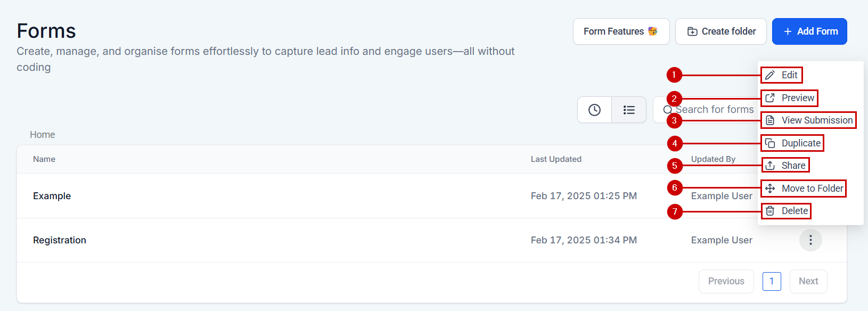Image resolution: width=868 pixels, height=311 pixels.
Task: Click Example User in the Example row
Action: click(722, 196)
